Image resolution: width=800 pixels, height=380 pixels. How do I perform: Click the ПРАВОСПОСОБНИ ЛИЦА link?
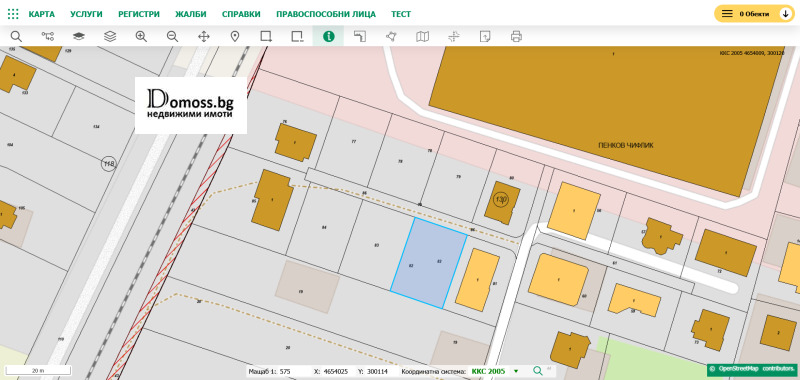(326, 14)
